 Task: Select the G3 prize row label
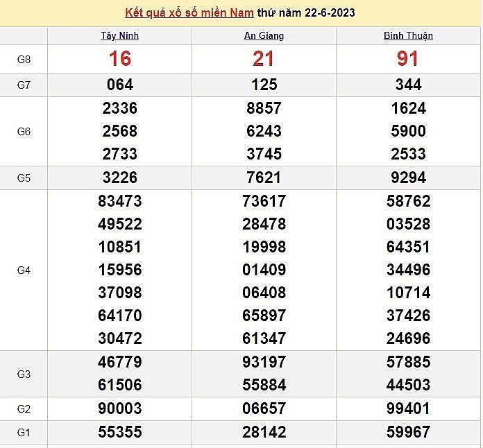click(24, 374)
